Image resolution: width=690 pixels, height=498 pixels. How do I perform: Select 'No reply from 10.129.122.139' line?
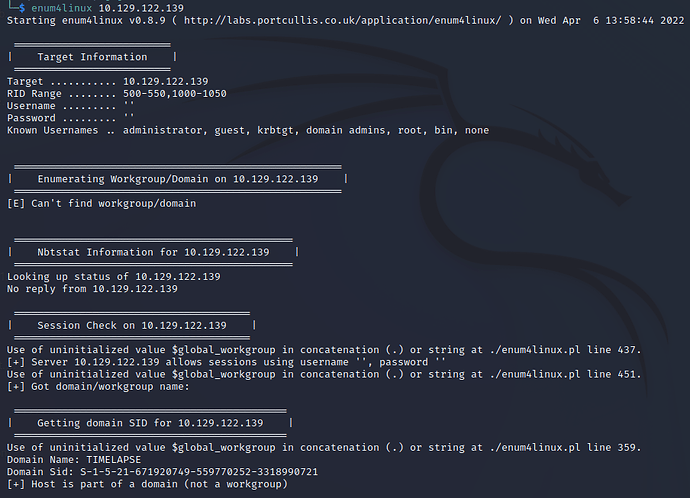point(92,289)
